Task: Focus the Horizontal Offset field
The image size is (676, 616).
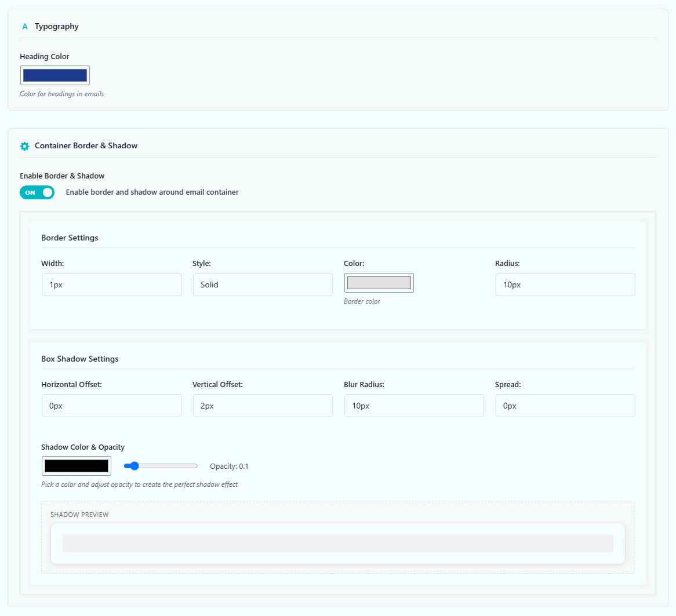Action: coord(111,406)
